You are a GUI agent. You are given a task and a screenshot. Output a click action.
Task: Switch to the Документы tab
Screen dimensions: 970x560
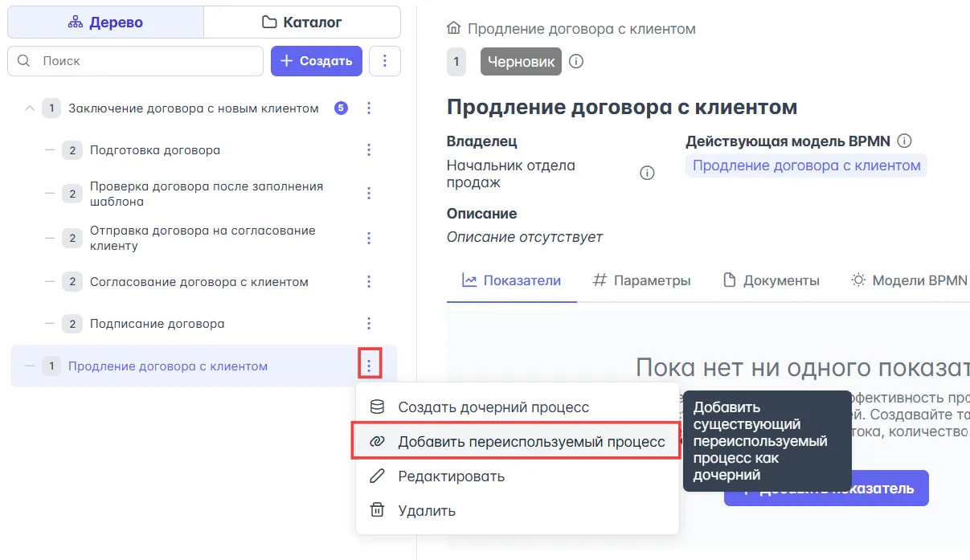(771, 280)
